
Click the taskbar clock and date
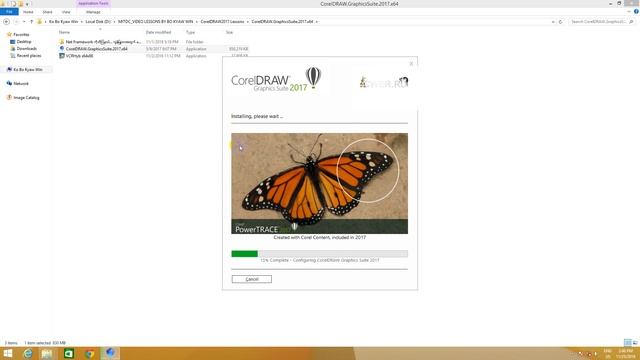(625, 353)
